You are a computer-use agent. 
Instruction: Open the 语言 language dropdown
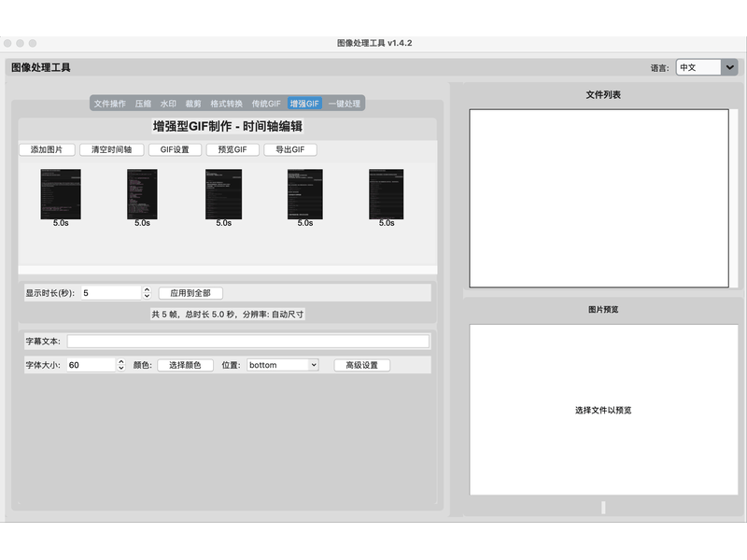pyautogui.click(x=707, y=67)
